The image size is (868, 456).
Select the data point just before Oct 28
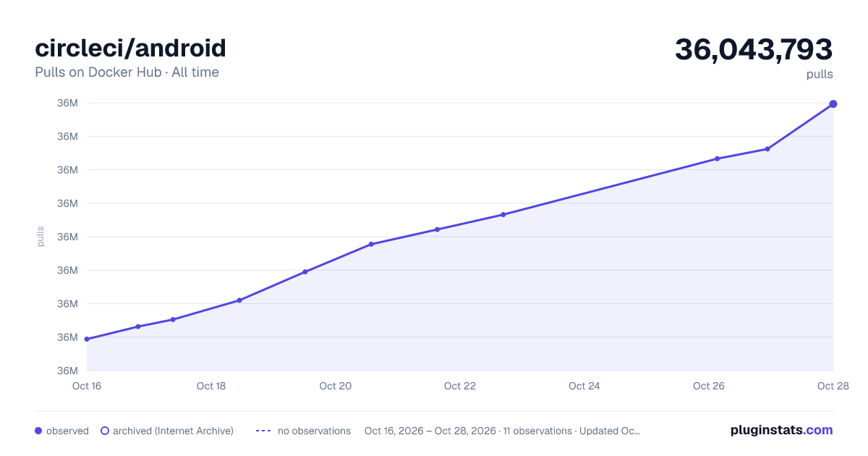767,149
